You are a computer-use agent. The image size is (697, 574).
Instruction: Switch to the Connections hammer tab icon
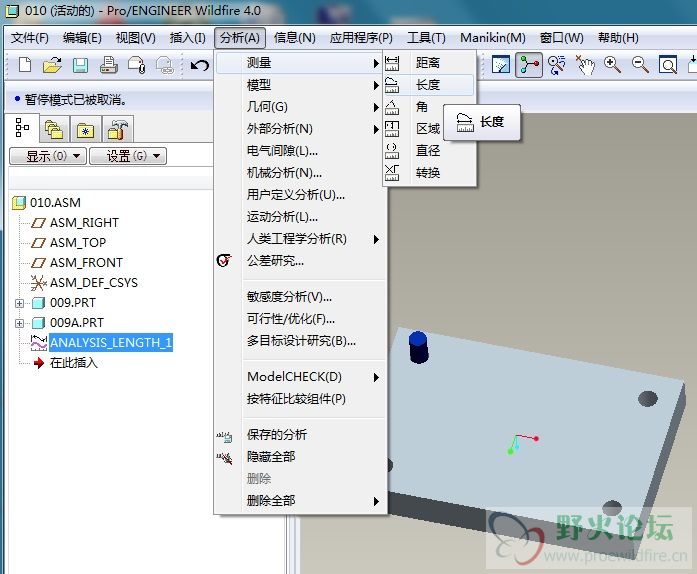pos(117,130)
